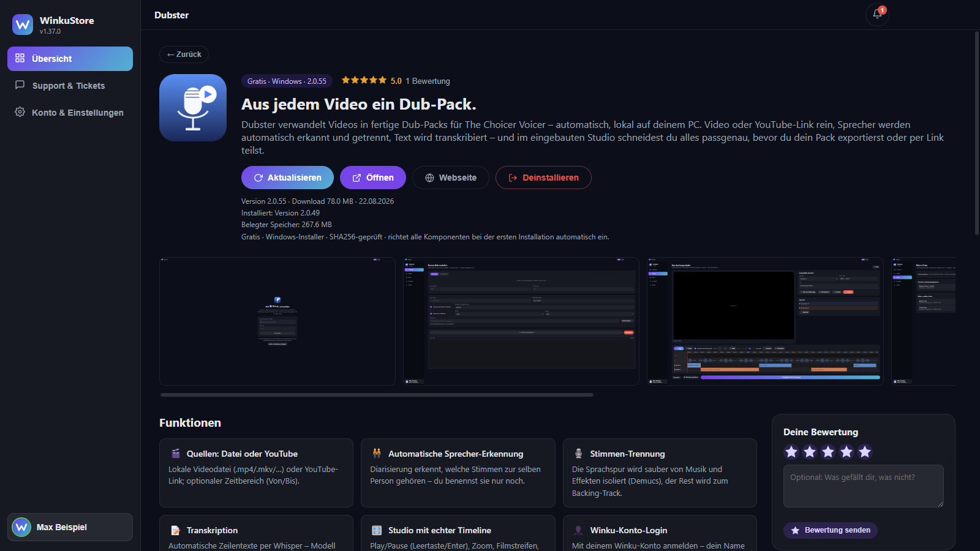Open the Übersicht sidebar item
Screen dimensions: 980x551
pyautogui.click(x=70, y=59)
